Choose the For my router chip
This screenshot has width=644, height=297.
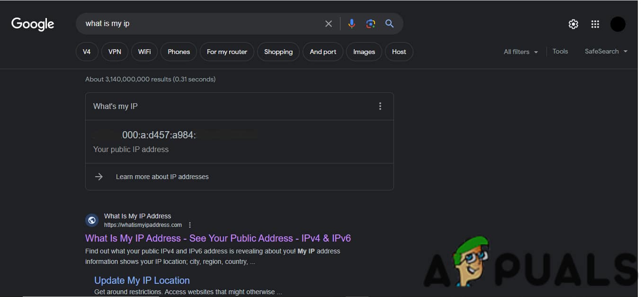[227, 52]
